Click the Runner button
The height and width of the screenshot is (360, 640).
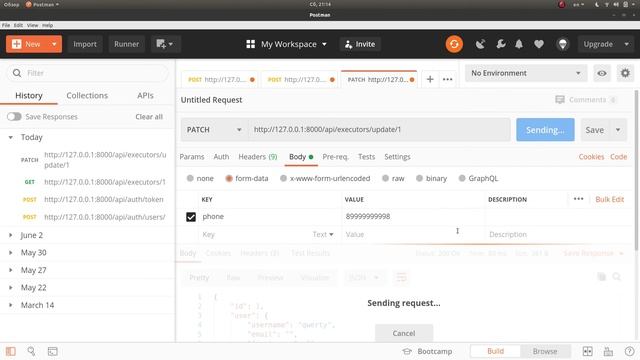(127, 44)
